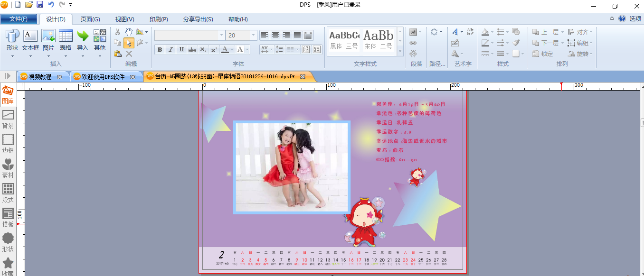Open the font name combo box dropdown

pos(221,35)
